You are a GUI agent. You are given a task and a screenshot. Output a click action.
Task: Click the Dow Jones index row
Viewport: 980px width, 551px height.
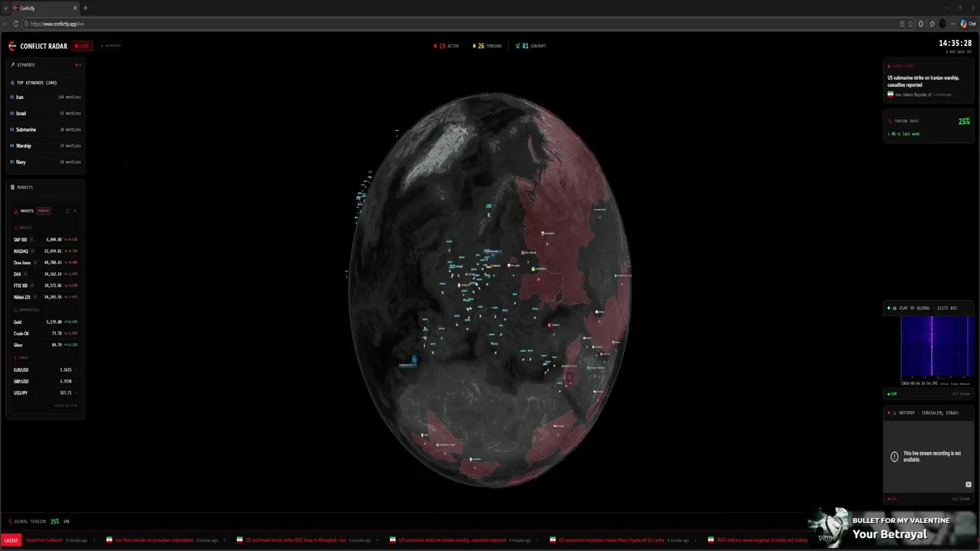point(45,262)
